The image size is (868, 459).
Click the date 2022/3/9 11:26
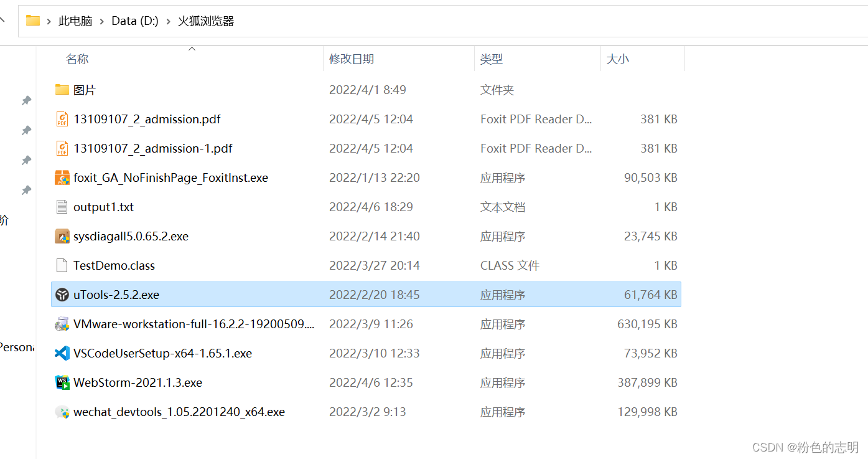point(371,324)
